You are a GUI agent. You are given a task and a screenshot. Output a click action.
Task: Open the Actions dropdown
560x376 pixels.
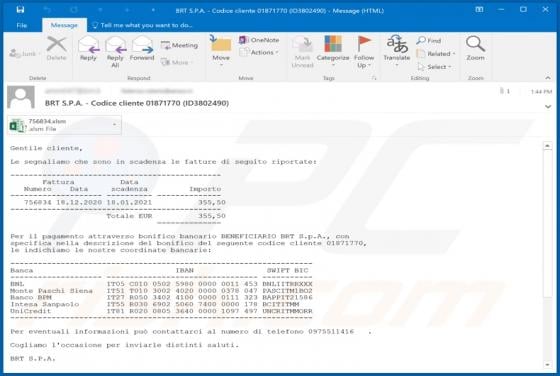pos(259,52)
